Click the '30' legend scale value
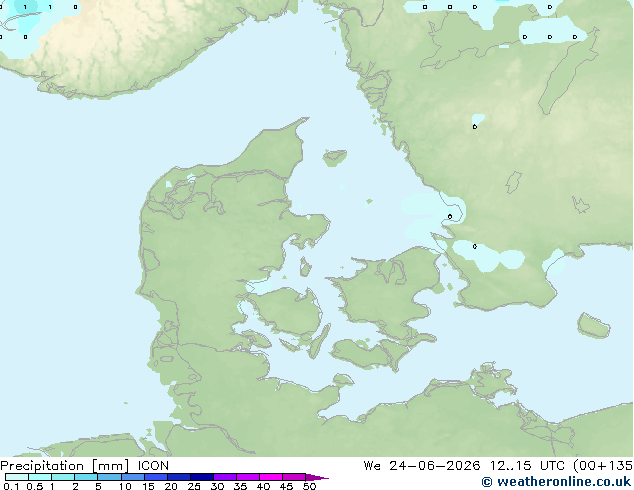 217,486
